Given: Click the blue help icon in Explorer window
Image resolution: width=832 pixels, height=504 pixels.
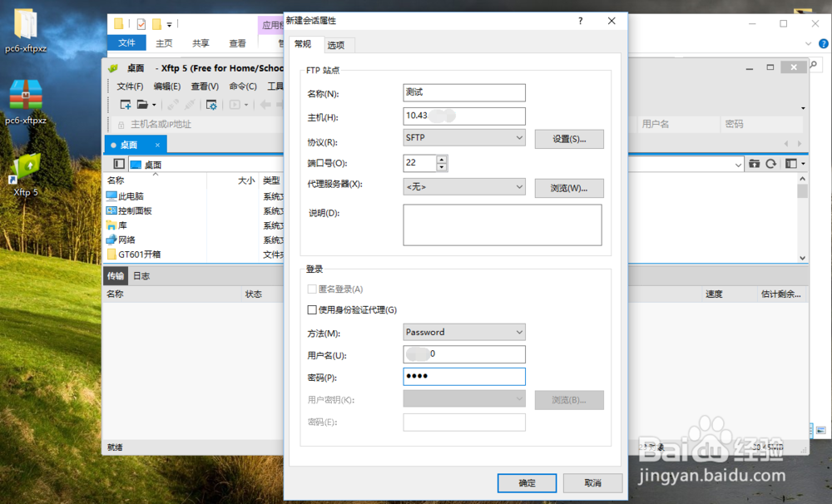Looking at the screenshot, I should point(824,43).
